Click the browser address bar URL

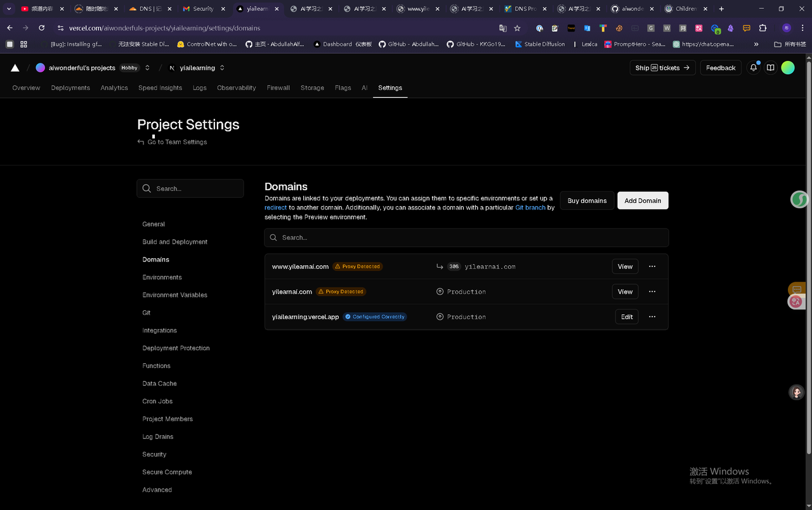164,28
